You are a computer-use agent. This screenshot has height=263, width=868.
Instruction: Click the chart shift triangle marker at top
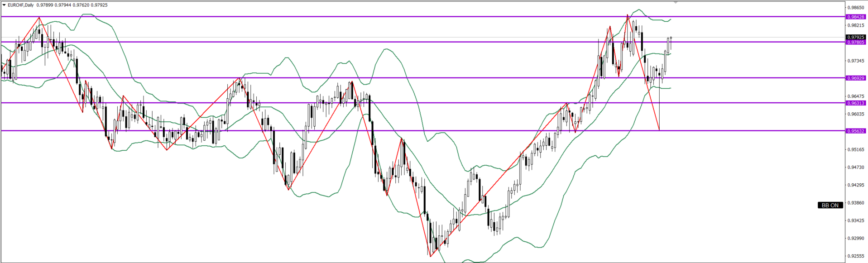click(676, 3)
